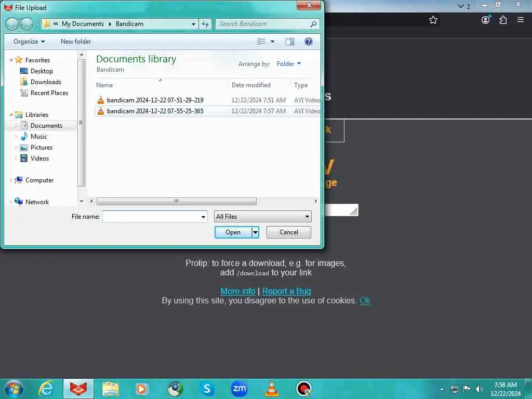Click My Documents in the address path
Viewport: 532px width, 399px height.
tap(83, 24)
